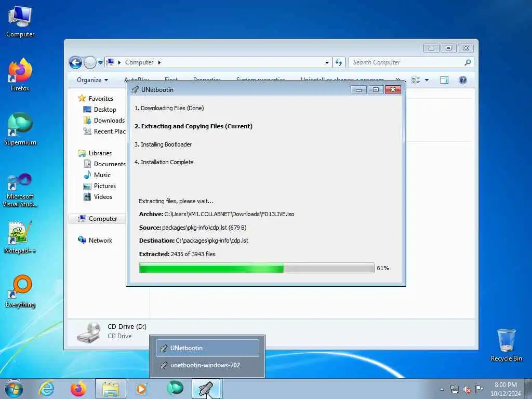The width and height of the screenshot is (532, 399).
Task: Open the view options dropdown arrow
Action: point(427,80)
